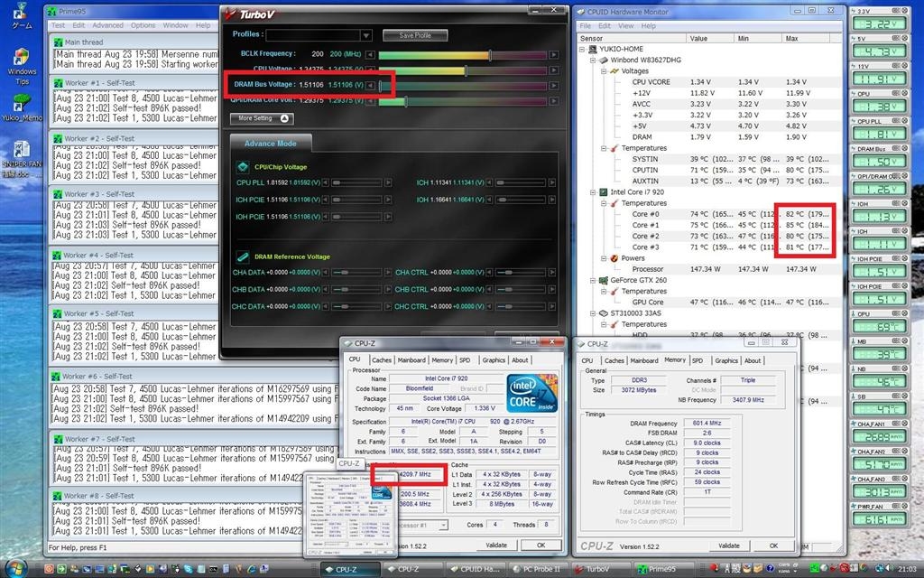Click the small CPU-Z thumbnail preview window
924x578 pixels.
point(351,514)
